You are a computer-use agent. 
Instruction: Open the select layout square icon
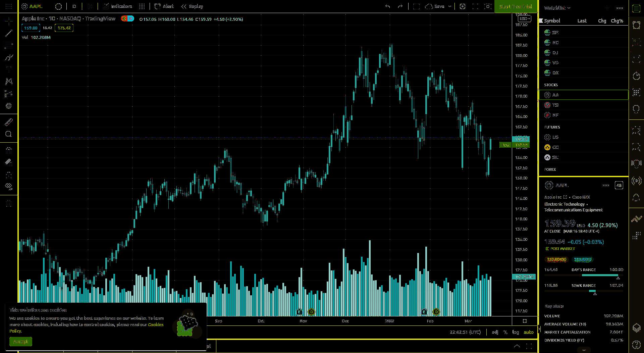[416, 6]
